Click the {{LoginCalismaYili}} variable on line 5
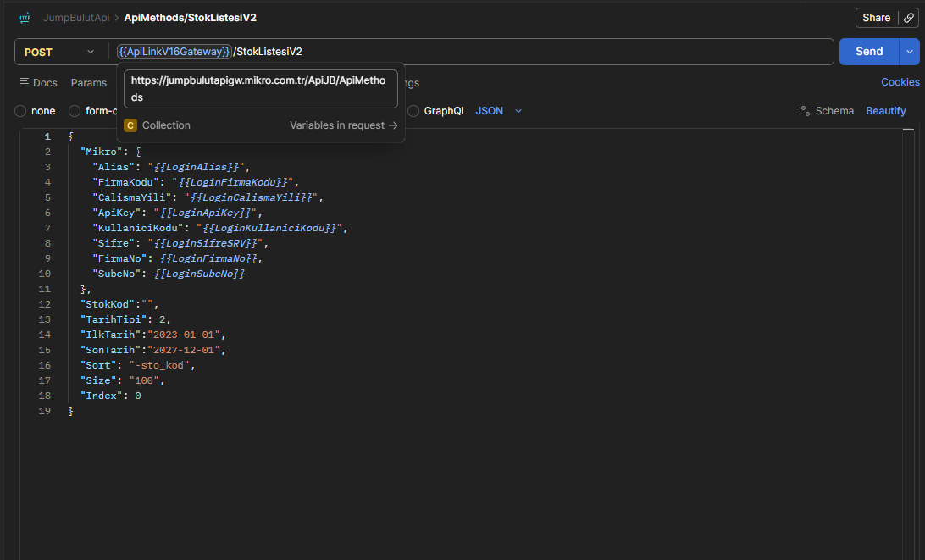This screenshot has height=560, width=925. [252, 197]
